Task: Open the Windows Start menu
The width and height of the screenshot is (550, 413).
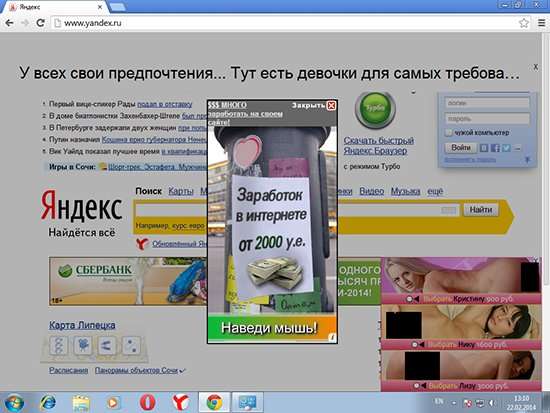Action: (14, 403)
